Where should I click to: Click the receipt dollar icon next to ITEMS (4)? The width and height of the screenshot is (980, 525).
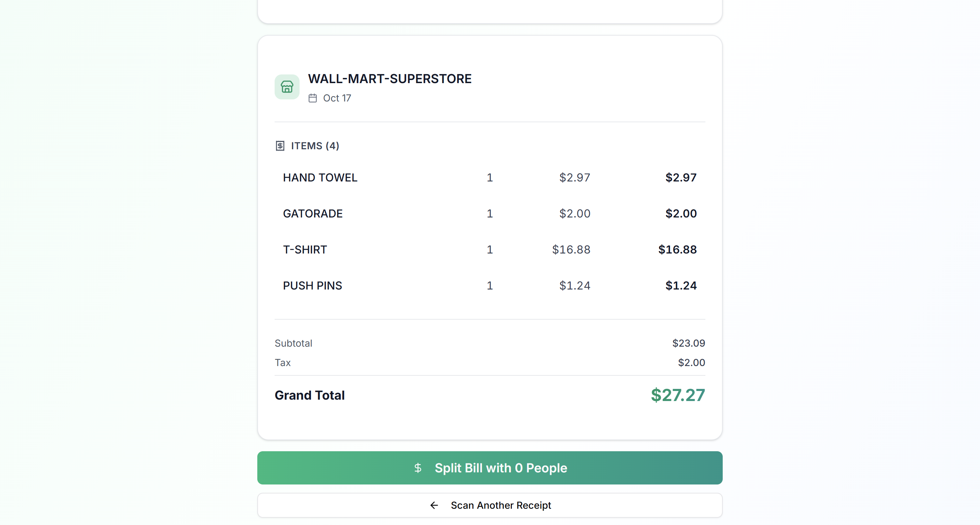[280, 145]
